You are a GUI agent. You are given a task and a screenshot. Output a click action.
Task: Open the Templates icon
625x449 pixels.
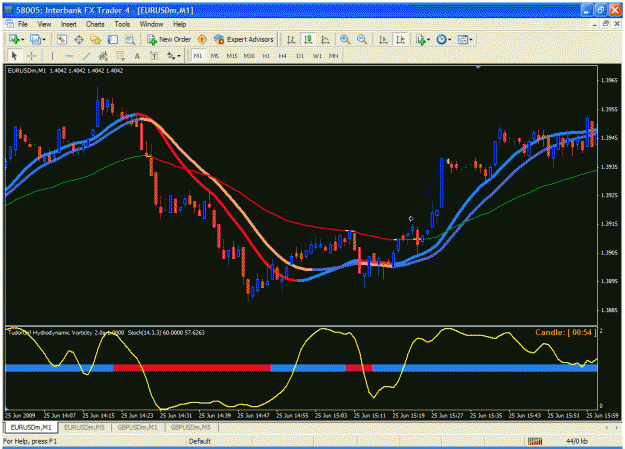(462, 39)
